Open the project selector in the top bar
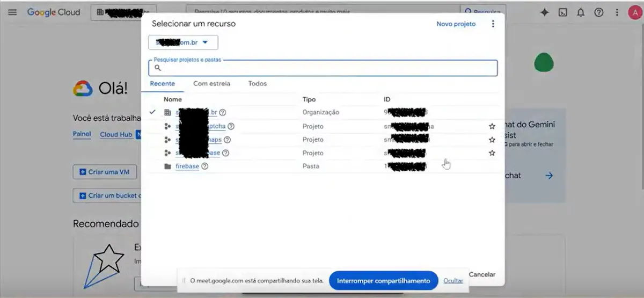Image resolution: width=644 pixels, height=298 pixels. tap(123, 12)
